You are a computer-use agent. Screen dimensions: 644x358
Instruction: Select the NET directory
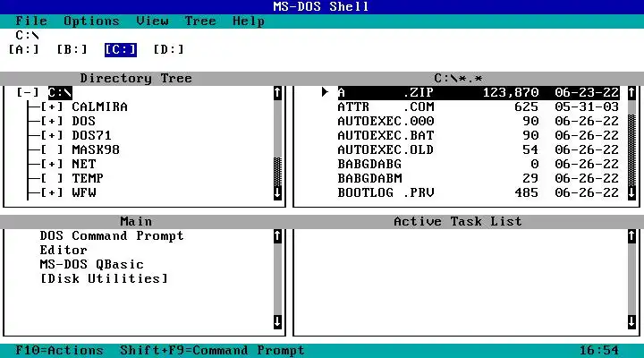tap(84, 164)
